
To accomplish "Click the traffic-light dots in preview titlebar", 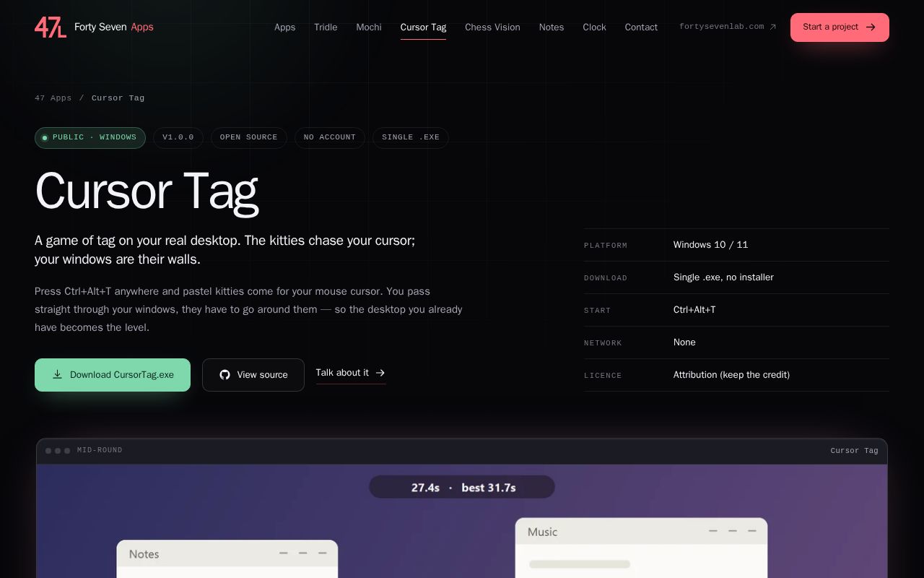I will [58, 451].
